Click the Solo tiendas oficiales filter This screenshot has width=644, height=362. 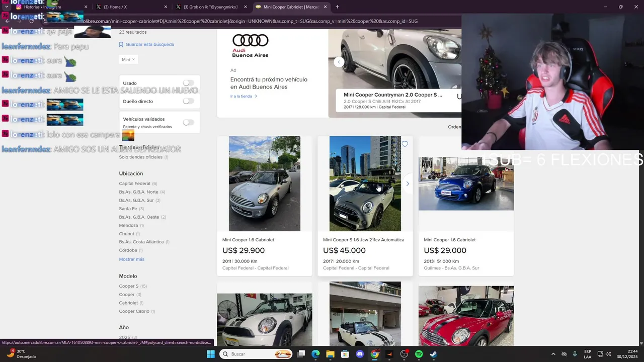(140, 157)
